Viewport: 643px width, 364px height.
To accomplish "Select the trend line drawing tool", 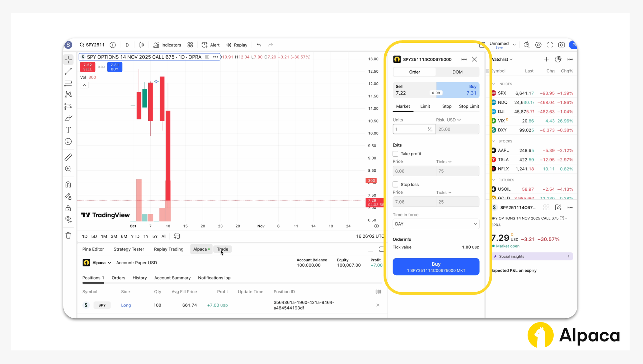I will point(68,71).
